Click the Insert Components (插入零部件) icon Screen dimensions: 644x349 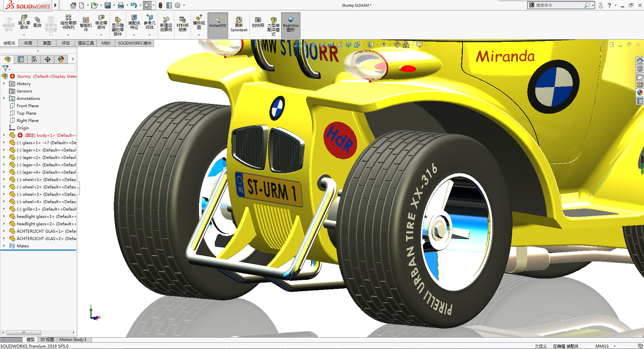[24, 22]
